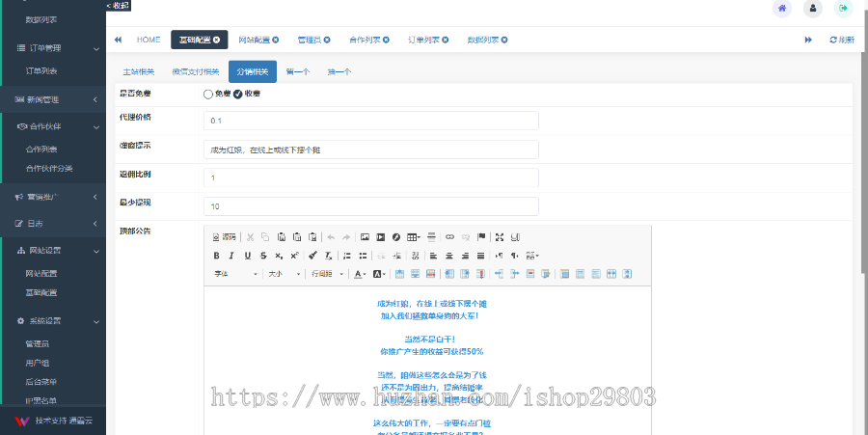
Task: Open the background color picker
Action: point(379,274)
